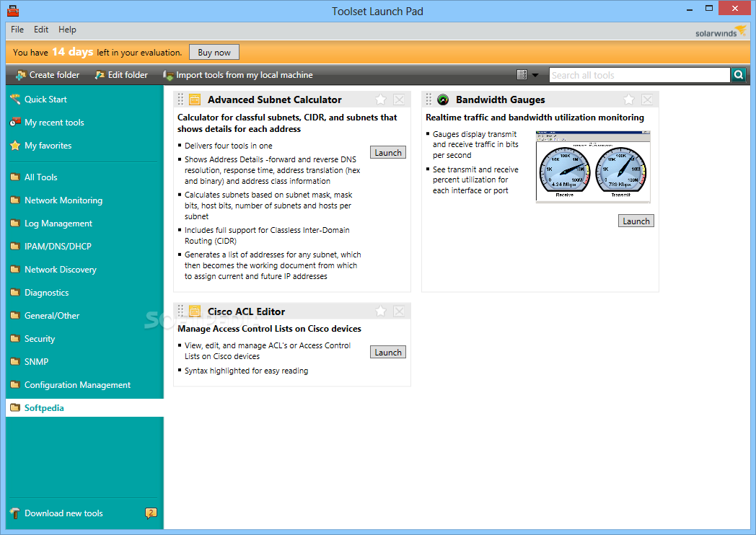756x535 pixels.
Task: Select Configuration Management category
Action: [x=78, y=384]
